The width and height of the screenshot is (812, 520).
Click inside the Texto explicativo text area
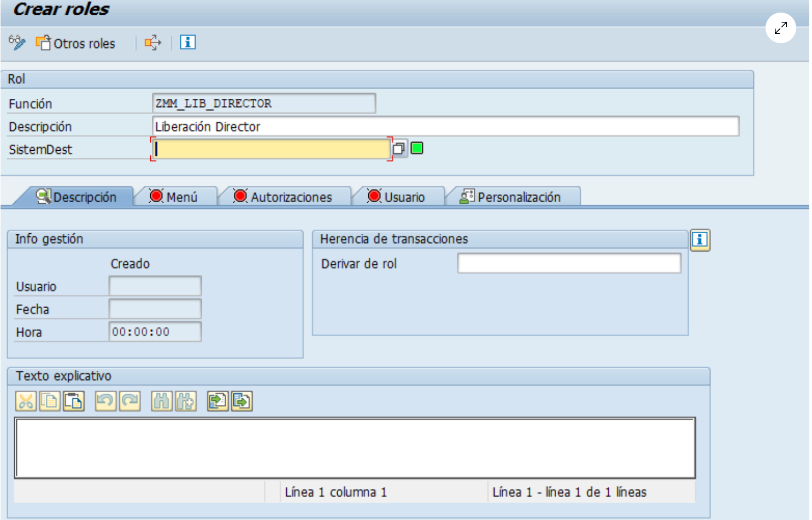[x=355, y=448]
